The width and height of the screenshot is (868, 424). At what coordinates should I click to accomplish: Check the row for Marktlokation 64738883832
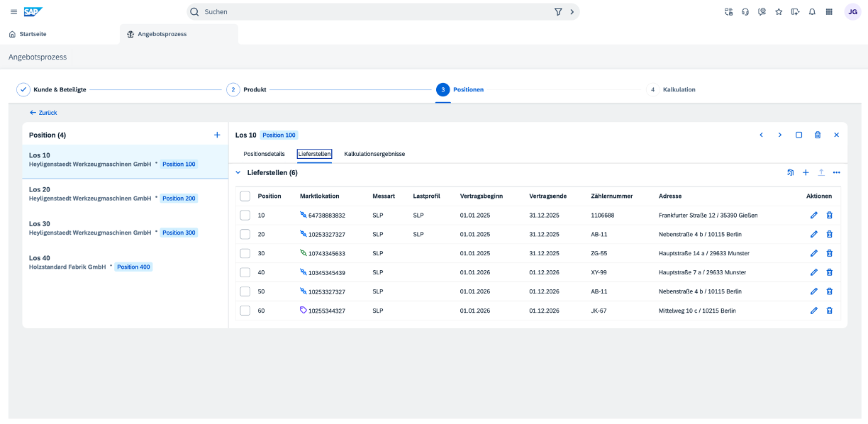tap(245, 216)
